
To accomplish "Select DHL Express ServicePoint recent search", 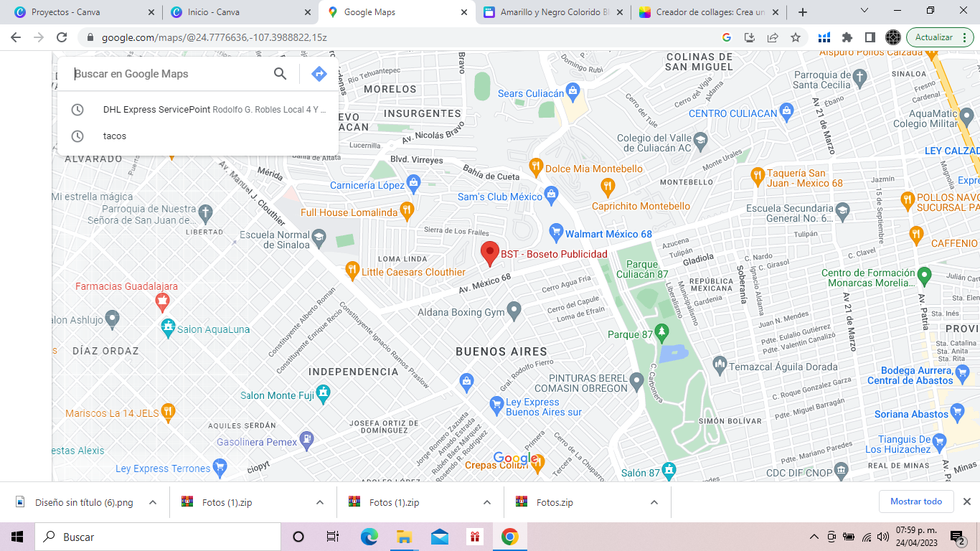I will (x=198, y=110).
